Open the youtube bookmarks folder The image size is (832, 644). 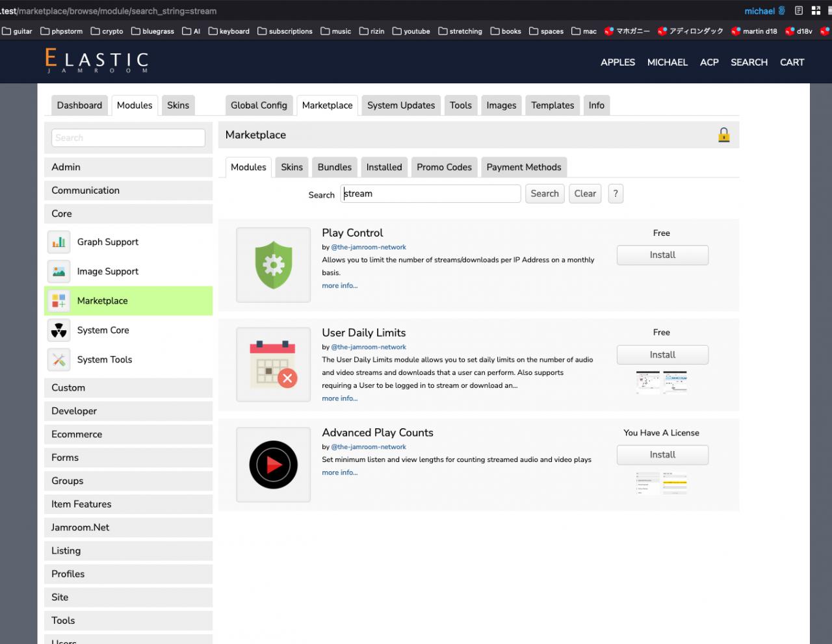(411, 31)
